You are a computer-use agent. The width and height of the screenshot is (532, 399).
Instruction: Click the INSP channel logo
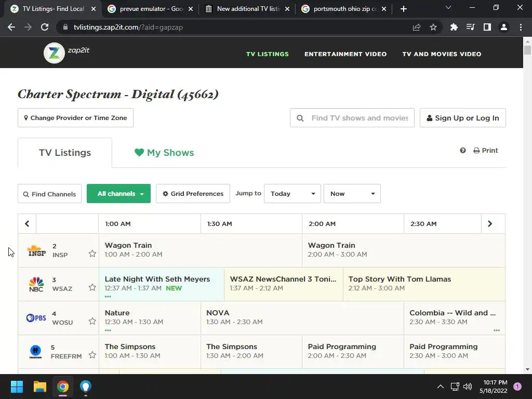point(37,250)
